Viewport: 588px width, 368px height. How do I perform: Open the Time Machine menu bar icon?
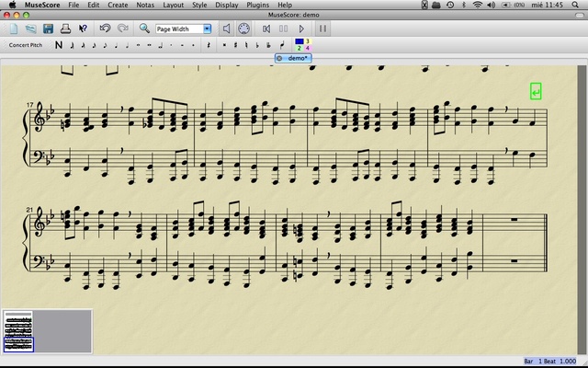coord(450,5)
